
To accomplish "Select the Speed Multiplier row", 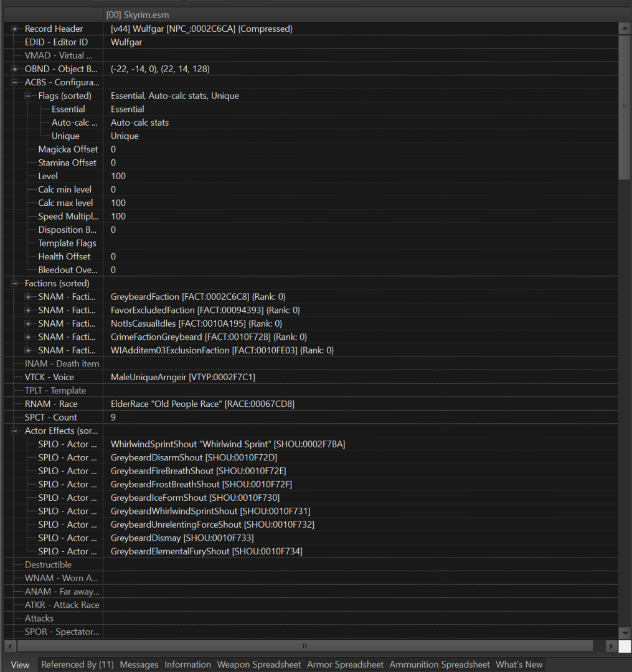I will [311, 217].
